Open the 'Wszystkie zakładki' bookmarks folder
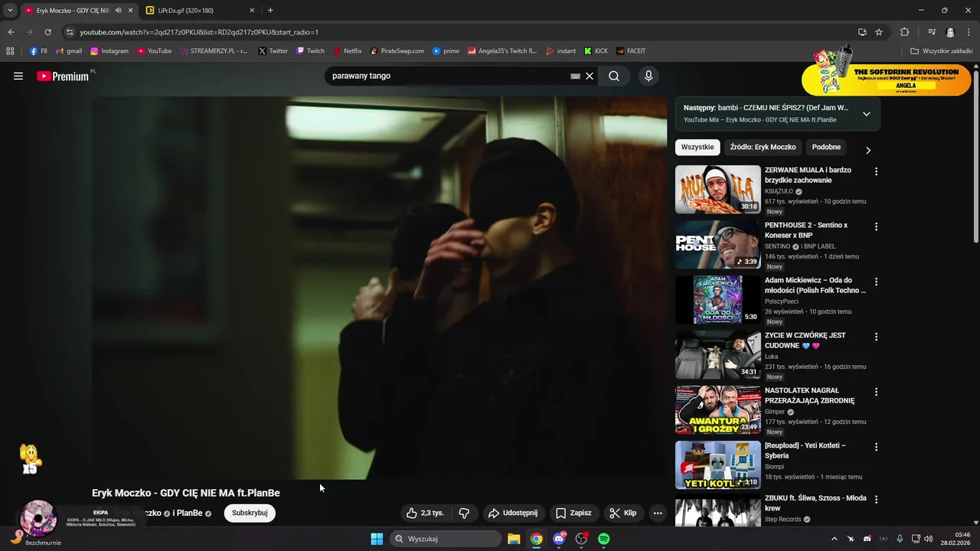The image size is (980, 551). pyautogui.click(x=941, y=51)
